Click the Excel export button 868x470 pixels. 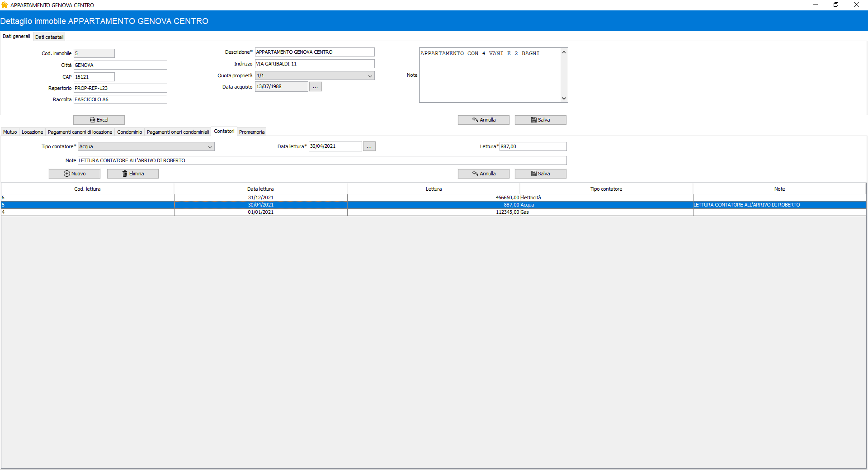(99, 120)
